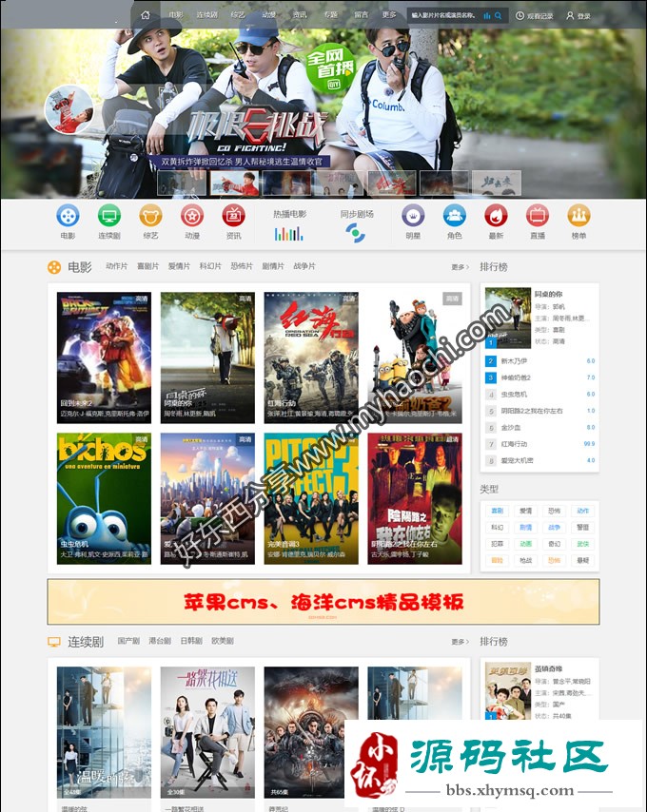Open the 回到未来2 movie poster
The image size is (647, 812).
(x=104, y=358)
